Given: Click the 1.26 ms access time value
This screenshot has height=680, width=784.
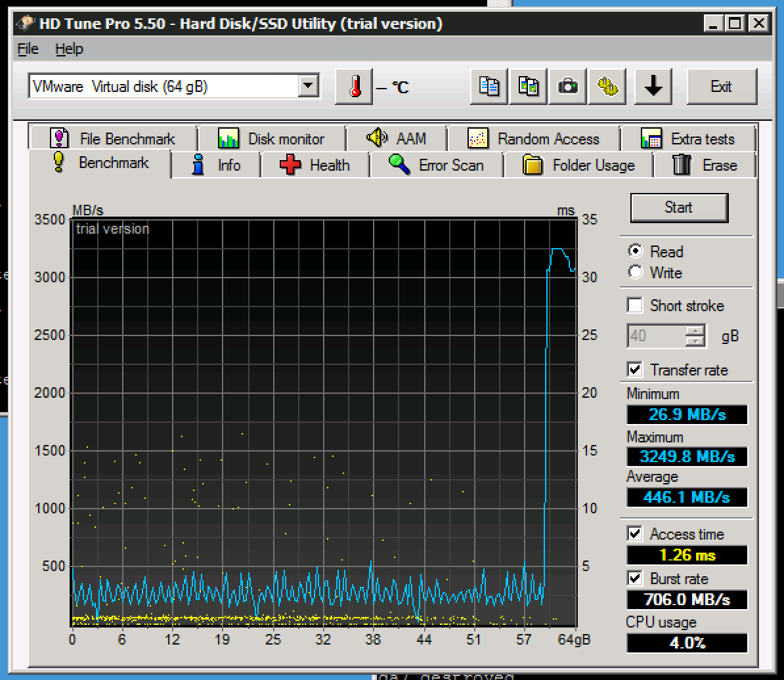Looking at the screenshot, I should (x=687, y=555).
